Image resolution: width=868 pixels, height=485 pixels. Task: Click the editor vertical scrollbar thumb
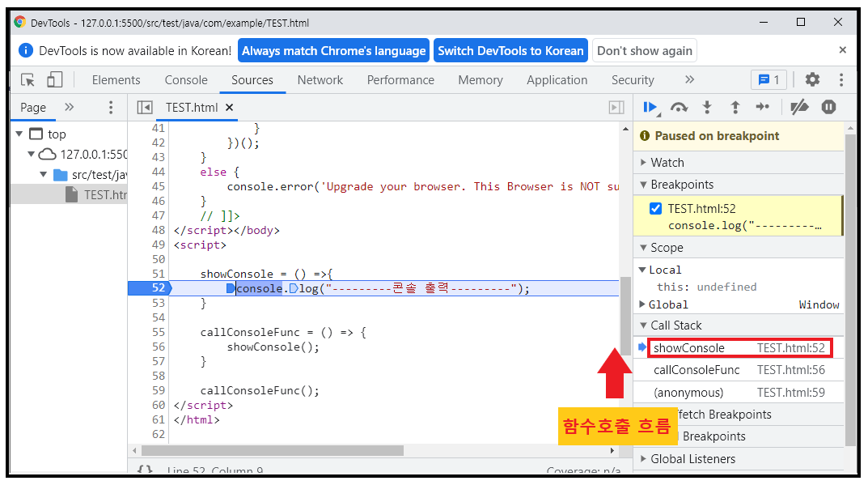pos(625,315)
